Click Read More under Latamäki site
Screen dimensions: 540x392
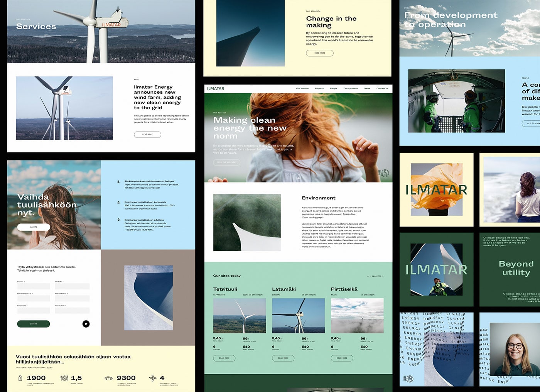[283, 358]
